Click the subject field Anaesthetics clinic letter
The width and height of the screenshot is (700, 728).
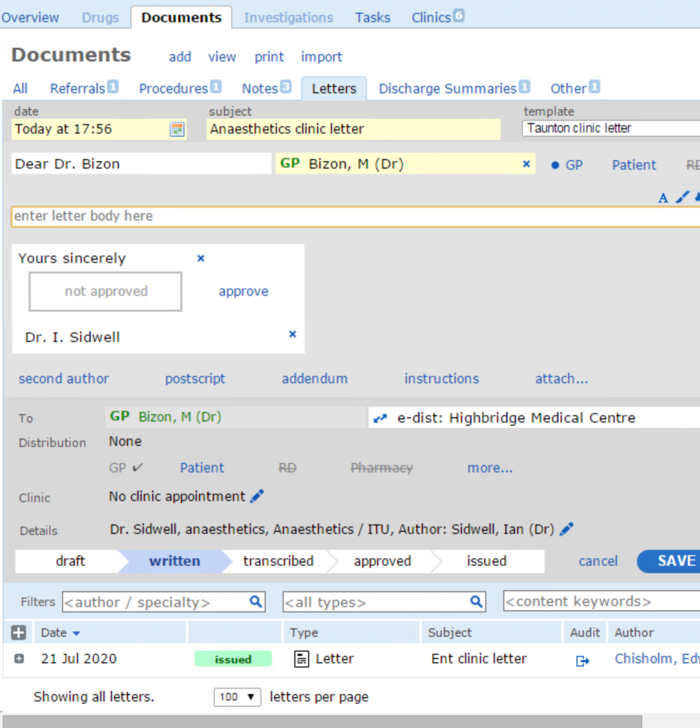click(353, 129)
